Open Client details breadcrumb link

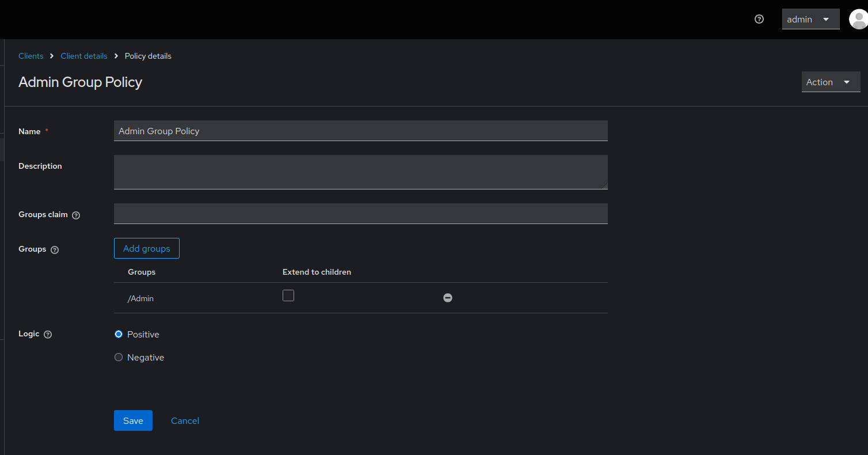(84, 55)
